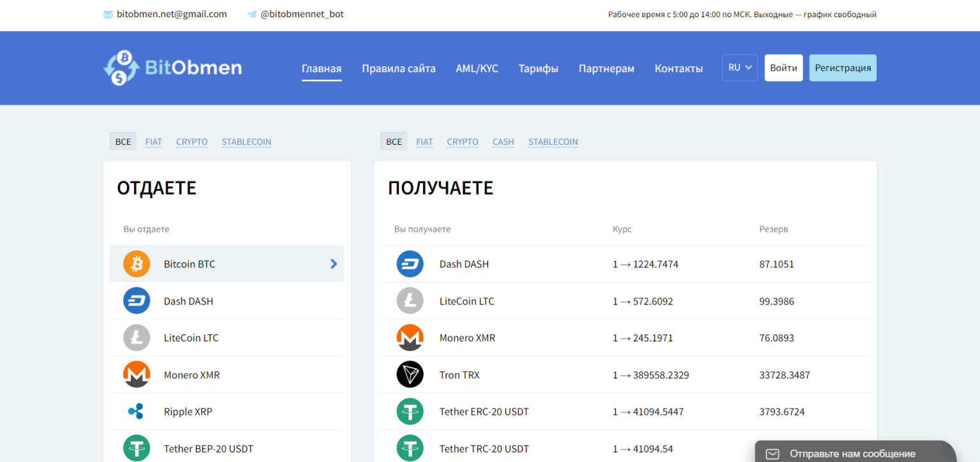This screenshot has height=462, width=980.
Task: Click the reserve value 87.1051
Action: 776,264
